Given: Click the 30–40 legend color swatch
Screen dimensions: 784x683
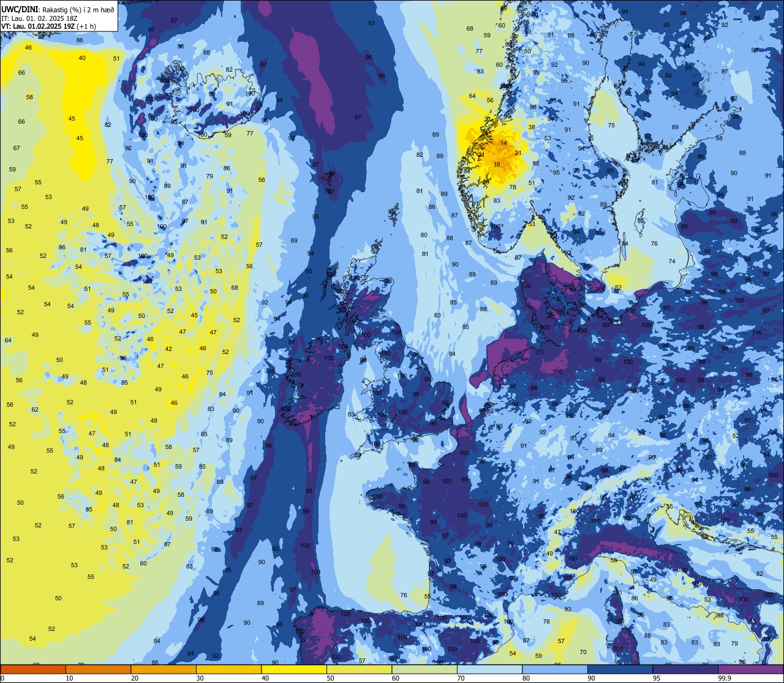Looking at the screenshot, I should pyautogui.click(x=228, y=669).
